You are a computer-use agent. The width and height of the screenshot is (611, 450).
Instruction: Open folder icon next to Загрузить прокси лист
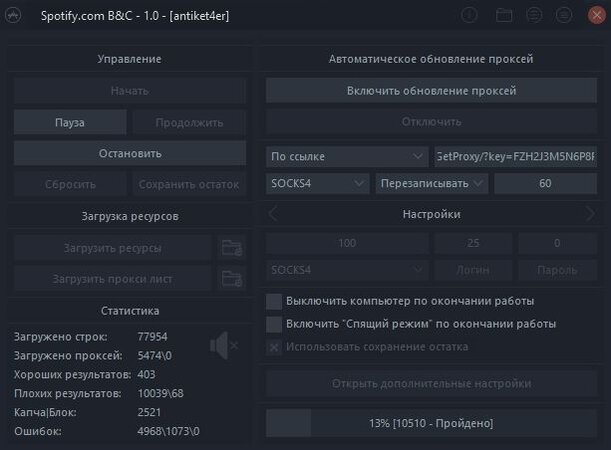(x=231, y=279)
